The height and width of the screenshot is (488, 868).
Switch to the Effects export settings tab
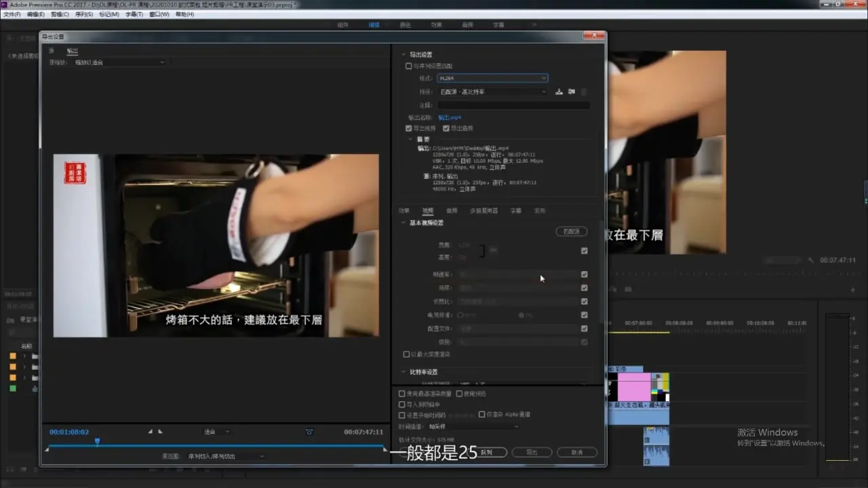pos(404,211)
